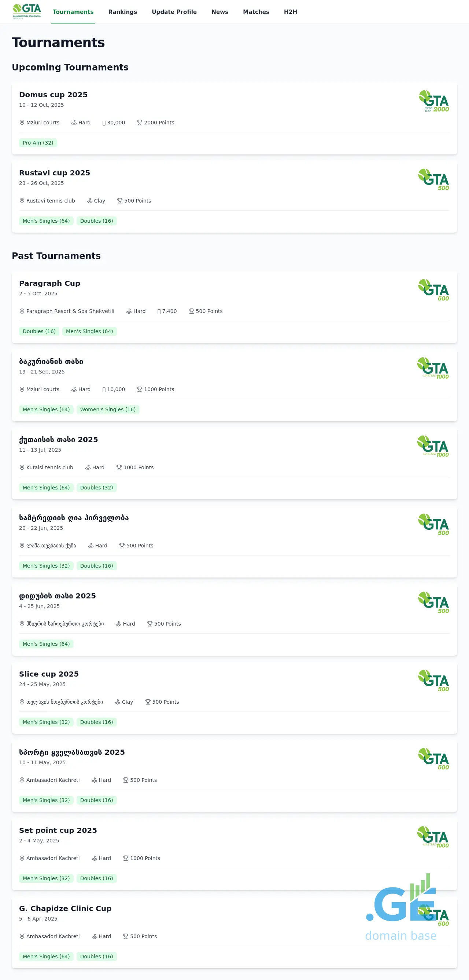Open the Slice cup 2025 tournament

pos(49,674)
